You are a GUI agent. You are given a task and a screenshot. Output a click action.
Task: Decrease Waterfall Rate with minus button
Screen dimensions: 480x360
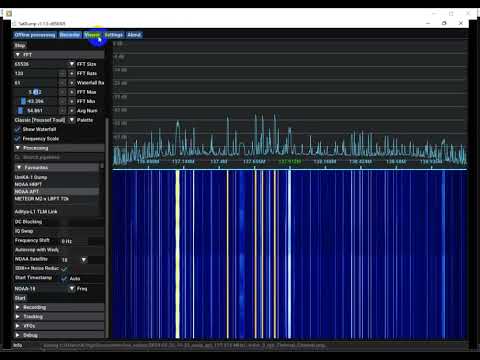pyautogui.click(x=62, y=83)
